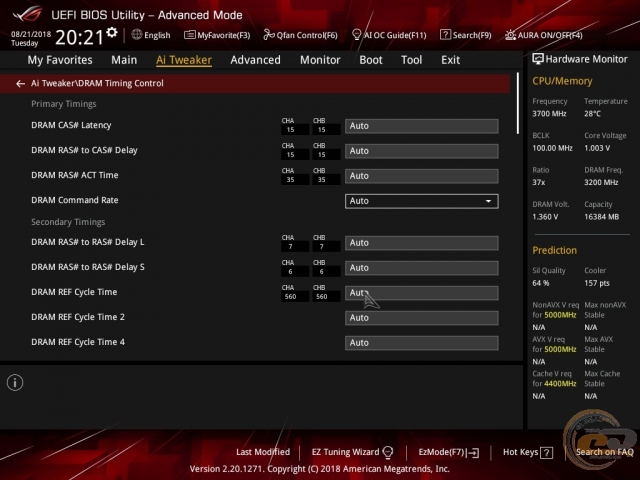Expand the DRAM Command Rate dropdown
This screenshot has width=640, height=480.
click(x=422, y=201)
